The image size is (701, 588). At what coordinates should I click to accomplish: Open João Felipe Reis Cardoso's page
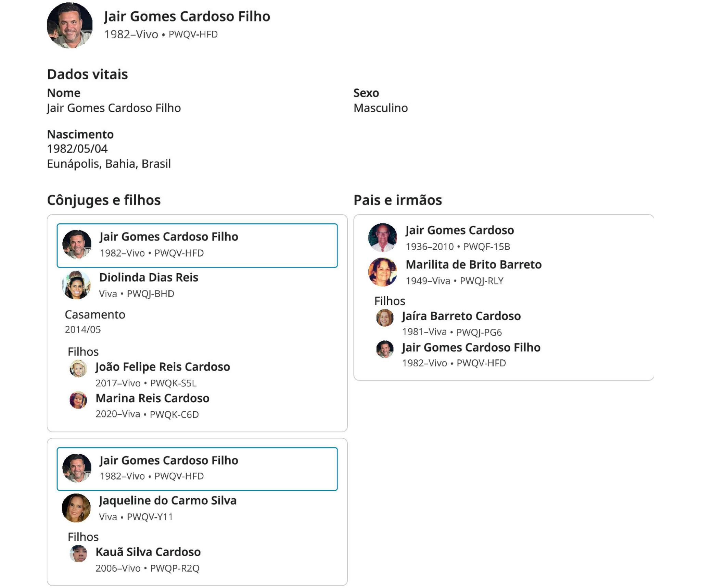[163, 367]
